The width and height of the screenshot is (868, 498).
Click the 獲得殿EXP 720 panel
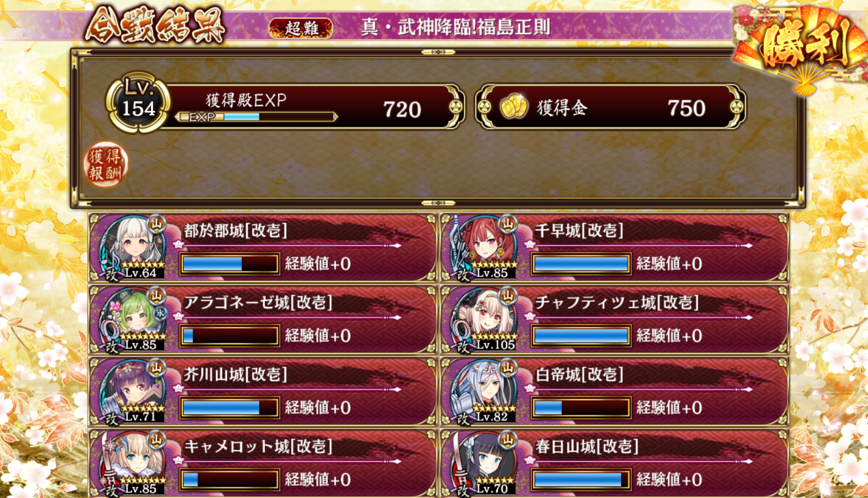pyautogui.click(x=313, y=107)
